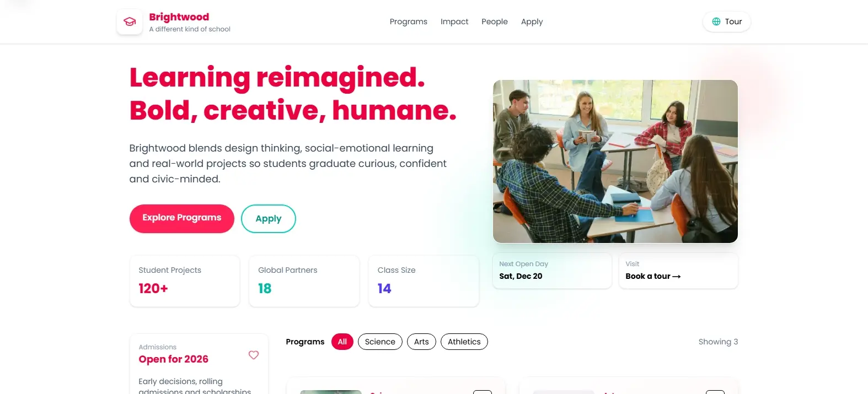Viewport: 868px width, 394px height.
Task: Click the globe icon in Tour button
Action: [x=716, y=21]
